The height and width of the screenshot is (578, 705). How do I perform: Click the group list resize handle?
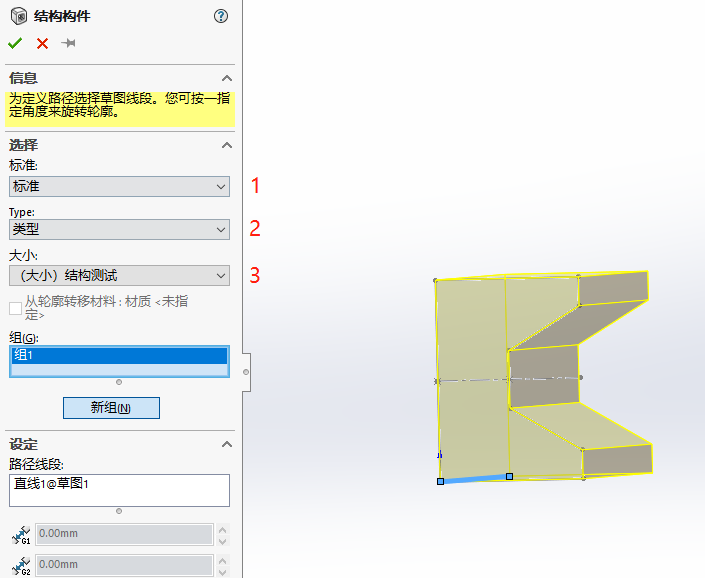click(119, 382)
